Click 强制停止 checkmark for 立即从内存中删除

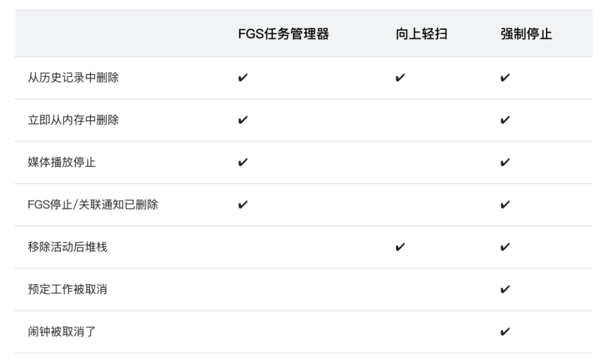pos(504,120)
